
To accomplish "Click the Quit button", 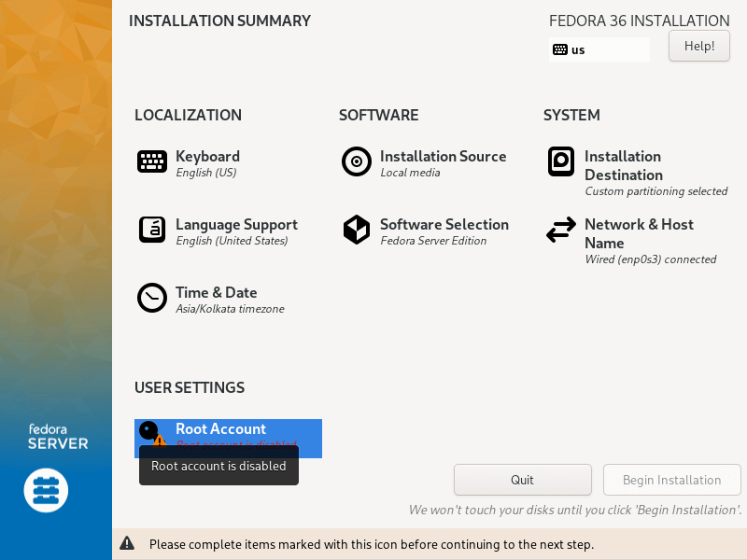I will [523, 480].
